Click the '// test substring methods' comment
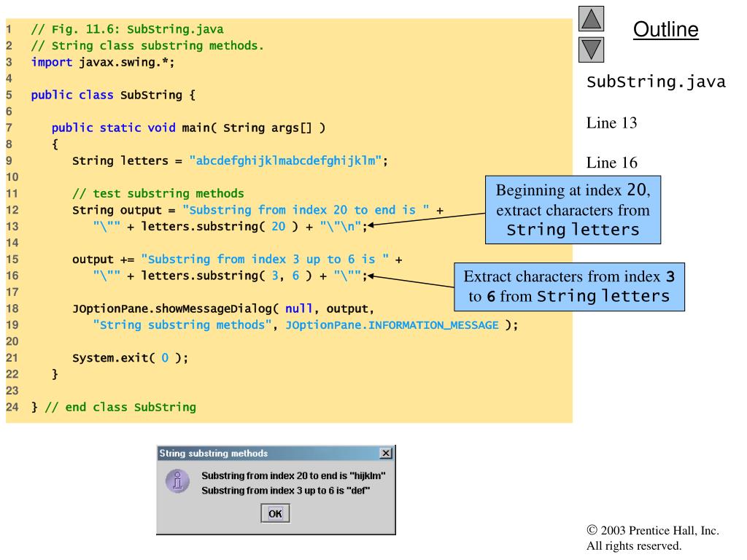The height and width of the screenshot is (560, 747). pyautogui.click(x=158, y=194)
